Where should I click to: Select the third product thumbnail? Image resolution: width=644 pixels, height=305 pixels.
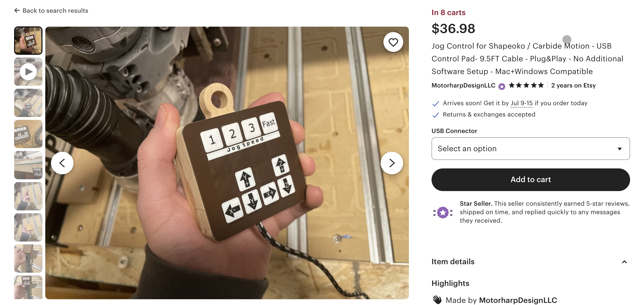point(28,103)
